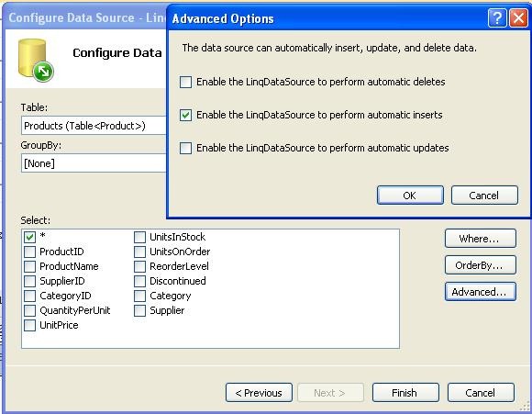Open the Table dropdown showing Products

tap(94, 126)
